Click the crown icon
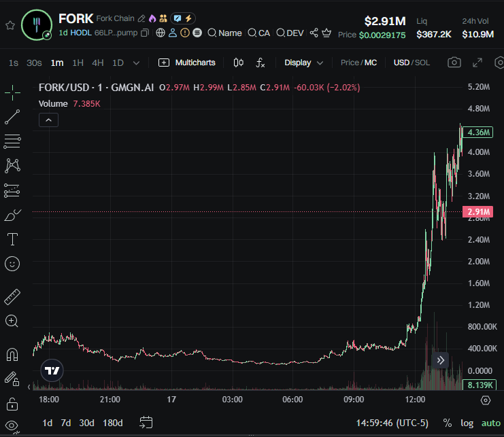The width and height of the screenshot is (504, 437). [x=326, y=33]
